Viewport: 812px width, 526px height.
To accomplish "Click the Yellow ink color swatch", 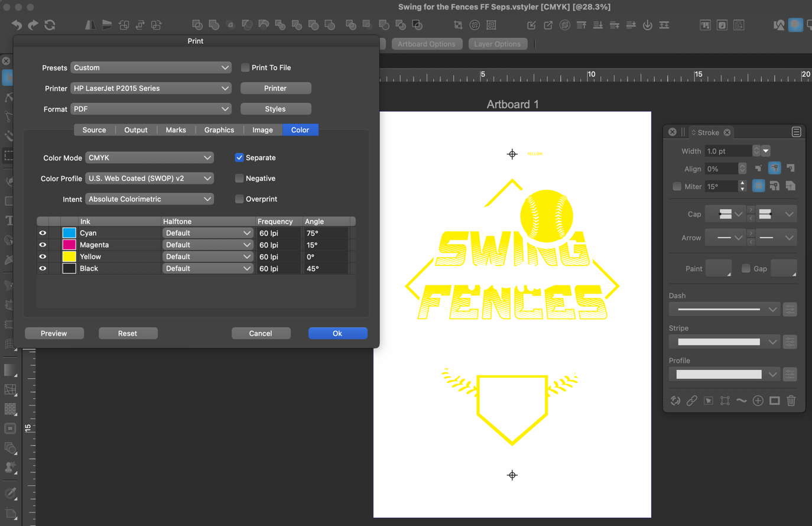I will [69, 256].
